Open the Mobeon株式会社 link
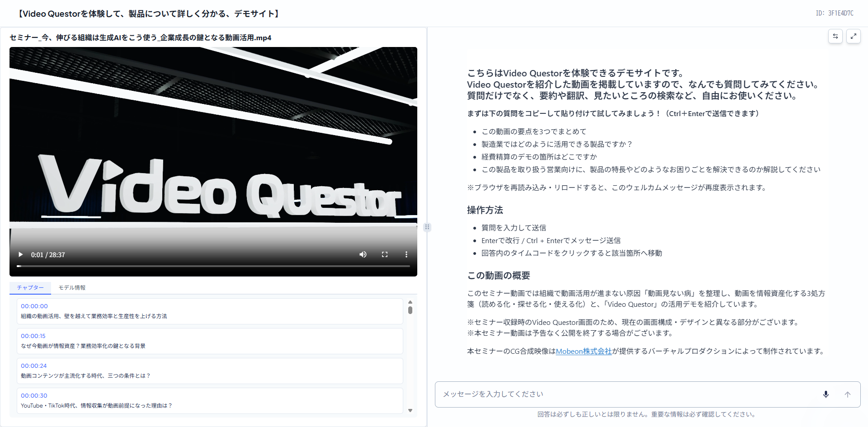Screen dimensions: 868x427 [584, 351]
